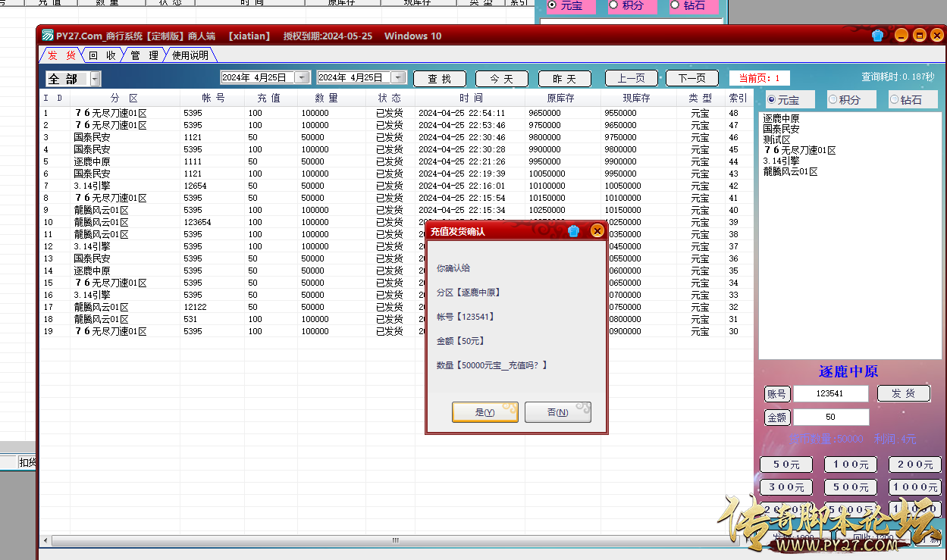Minimize the PY27 merchant system window
Viewport: 947px width, 560px height.
900,36
